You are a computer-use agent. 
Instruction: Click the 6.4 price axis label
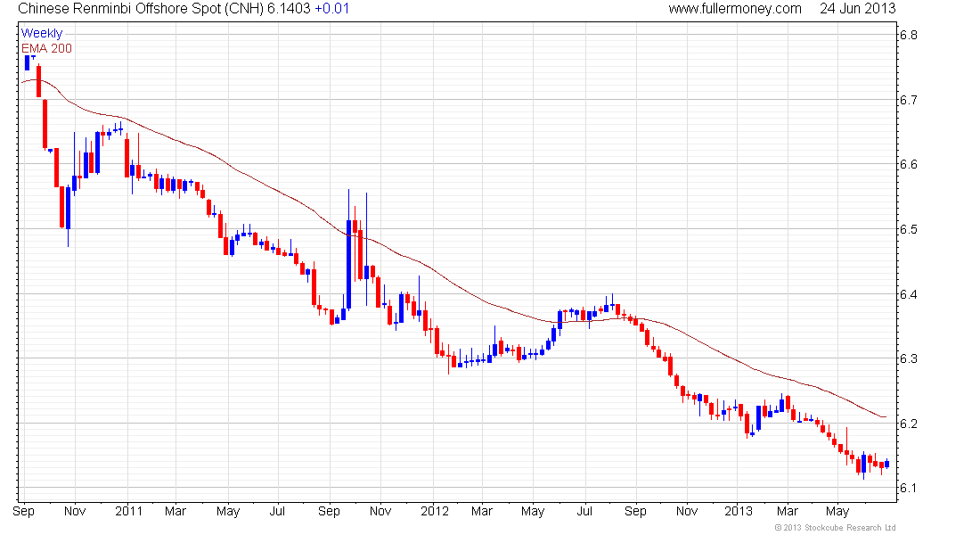(x=908, y=294)
